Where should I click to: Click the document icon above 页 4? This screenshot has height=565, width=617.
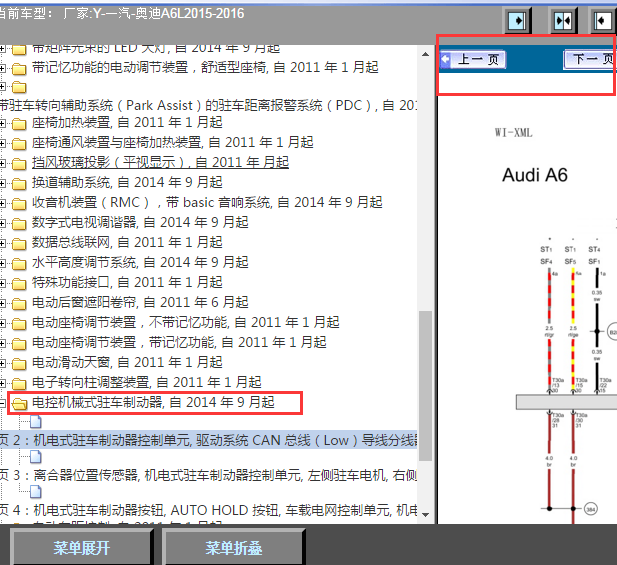(36, 492)
